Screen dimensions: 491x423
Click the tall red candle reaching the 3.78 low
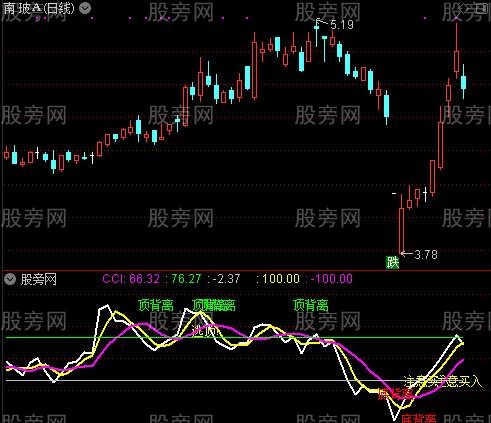[x=401, y=223]
